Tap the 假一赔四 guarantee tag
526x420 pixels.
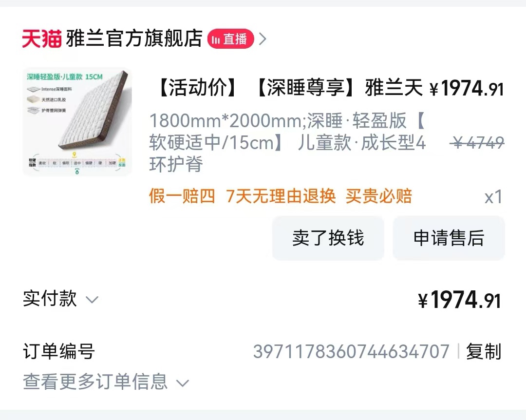coord(182,196)
